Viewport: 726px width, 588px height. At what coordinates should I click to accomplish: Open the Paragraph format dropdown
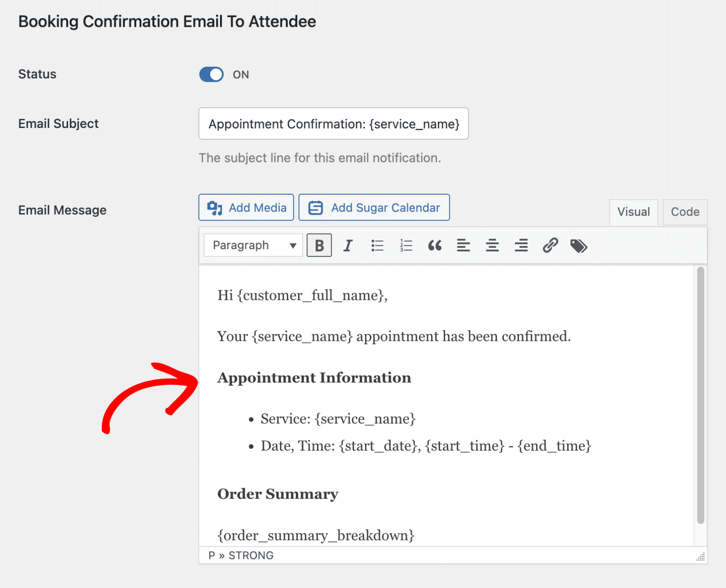pyautogui.click(x=253, y=245)
